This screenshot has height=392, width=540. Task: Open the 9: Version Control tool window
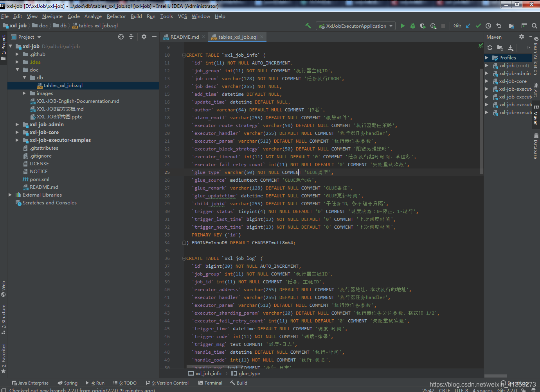tap(167, 383)
